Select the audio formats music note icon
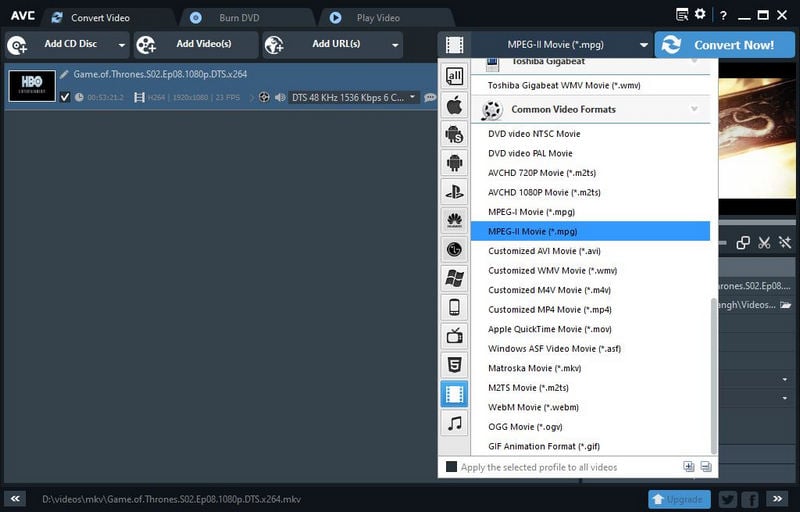The image size is (800, 512). pos(454,423)
